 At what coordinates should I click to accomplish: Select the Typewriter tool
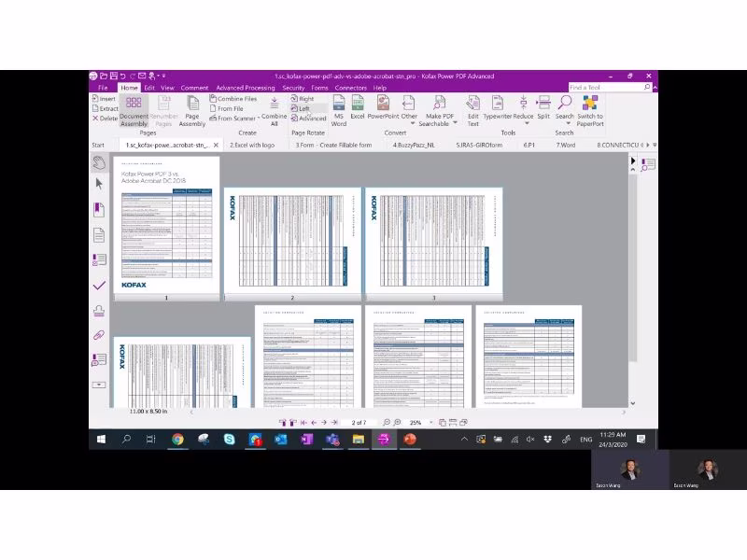tap(498, 107)
